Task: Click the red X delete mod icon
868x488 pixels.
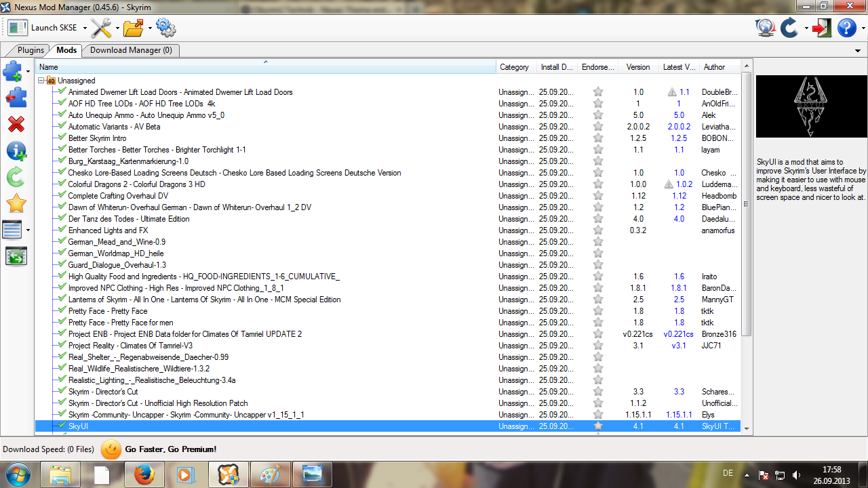Action: click(x=16, y=124)
